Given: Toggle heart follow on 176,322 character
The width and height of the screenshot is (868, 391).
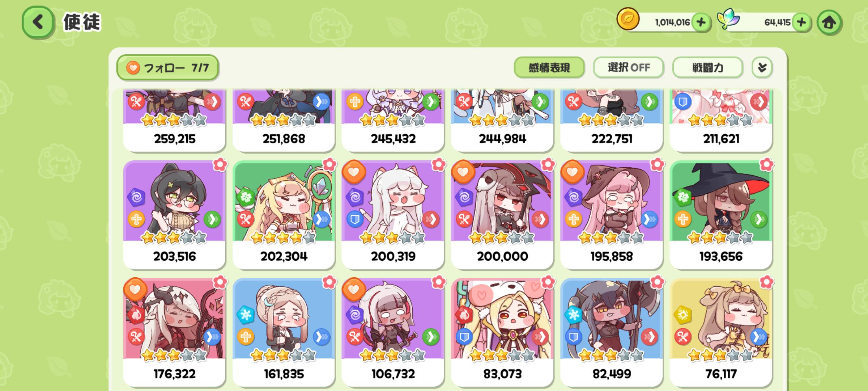Looking at the screenshot, I should point(135,289).
